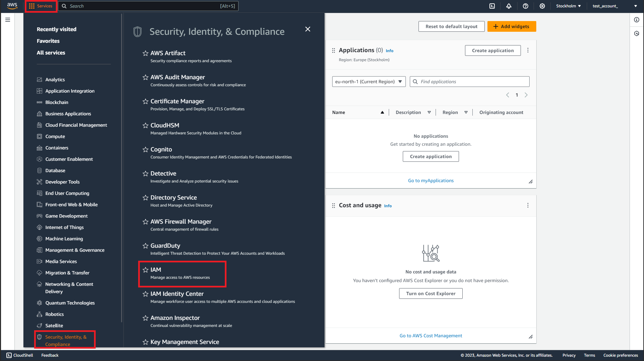The width and height of the screenshot is (644, 361).
Task: Mark GuardDuty as favorite using the star
Action: (x=146, y=246)
